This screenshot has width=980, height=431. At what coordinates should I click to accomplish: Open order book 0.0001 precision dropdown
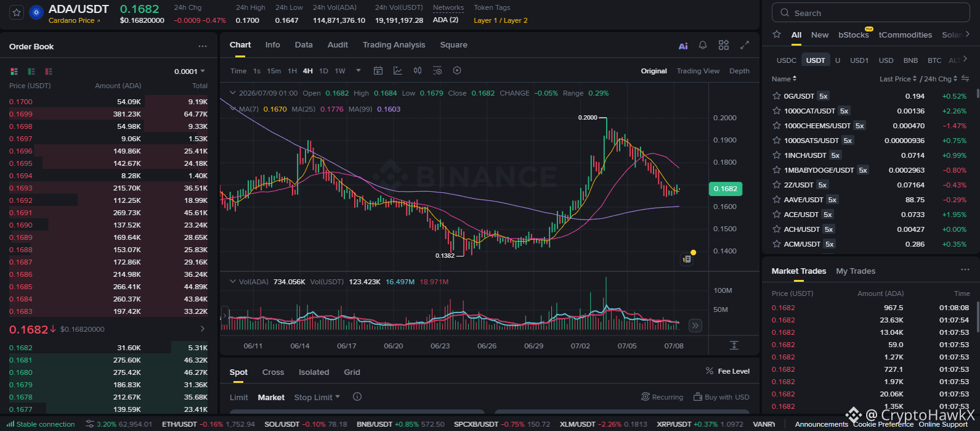pyautogui.click(x=190, y=72)
